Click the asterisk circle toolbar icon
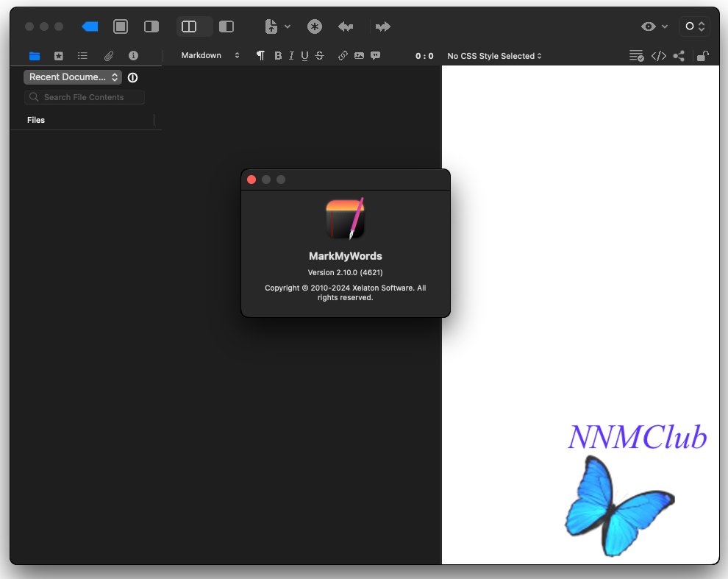The width and height of the screenshot is (728, 579). tap(315, 26)
